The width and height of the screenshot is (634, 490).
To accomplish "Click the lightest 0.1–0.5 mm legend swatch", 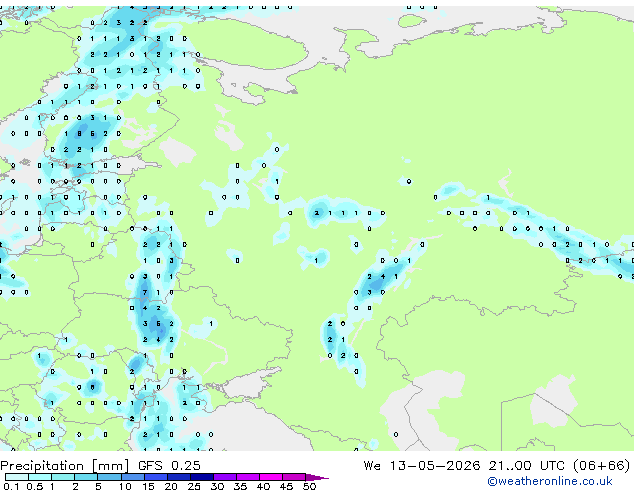I will pyautogui.click(x=17, y=477).
